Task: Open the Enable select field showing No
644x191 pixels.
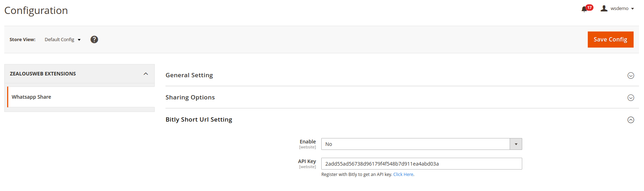Action: tap(415, 144)
